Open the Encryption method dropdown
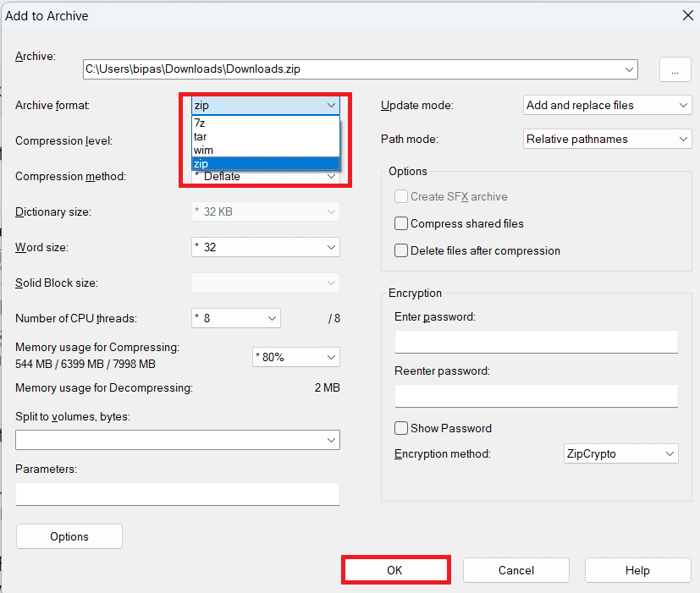This screenshot has width=700, height=593. pos(620,454)
